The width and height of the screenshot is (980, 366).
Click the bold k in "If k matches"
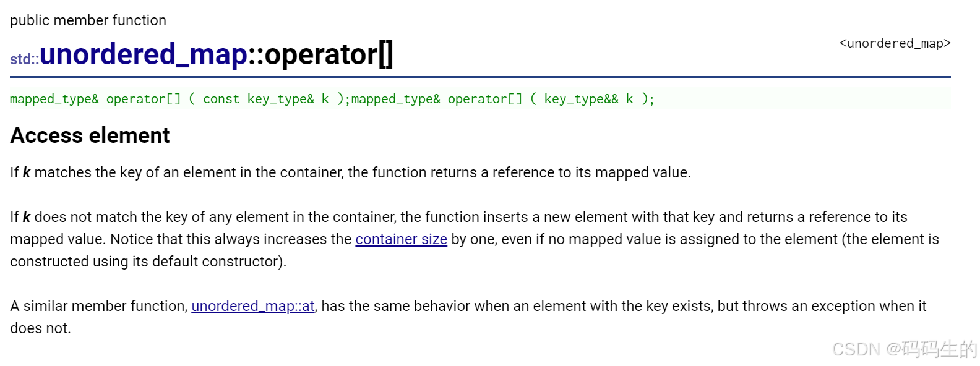(27, 172)
